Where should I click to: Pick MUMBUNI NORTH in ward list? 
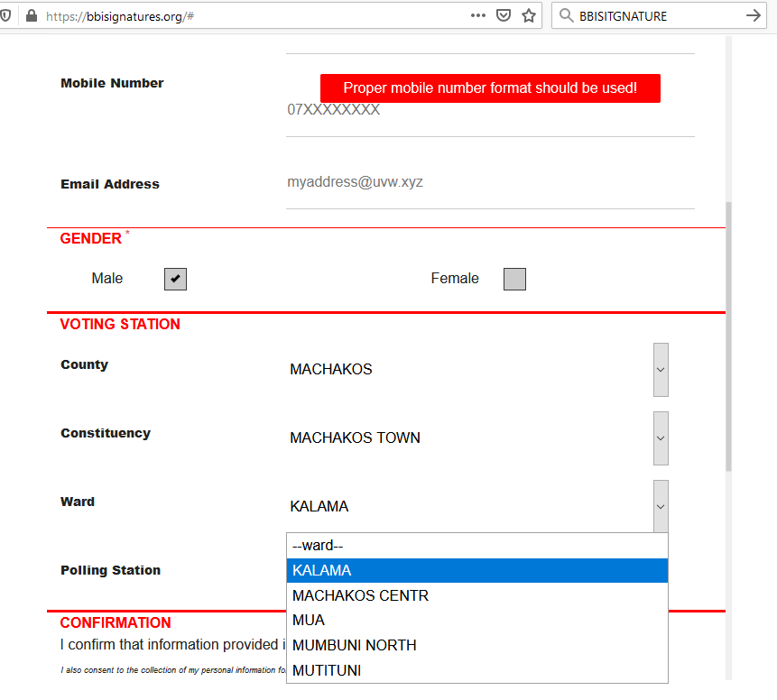pyautogui.click(x=476, y=646)
